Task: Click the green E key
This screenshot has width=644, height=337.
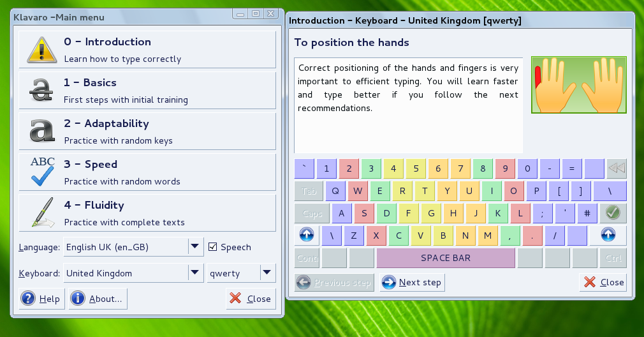Action: click(380, 191)
